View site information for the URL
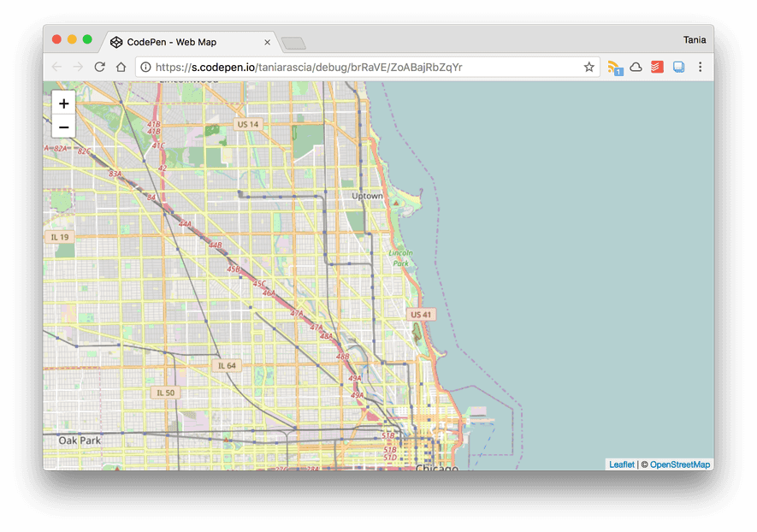 145,67
